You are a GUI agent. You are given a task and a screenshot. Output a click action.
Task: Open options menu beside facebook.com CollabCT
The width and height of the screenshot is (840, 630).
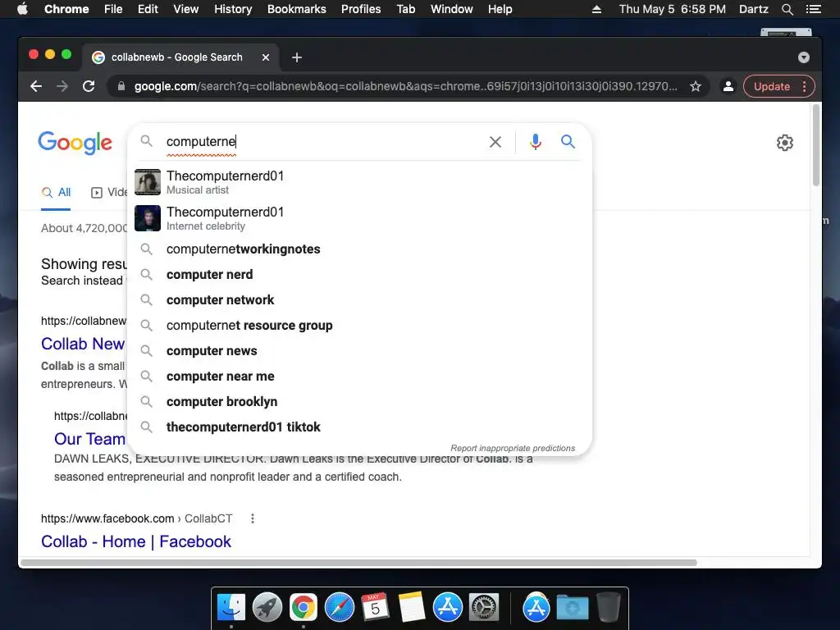click(x=253, y=518)
